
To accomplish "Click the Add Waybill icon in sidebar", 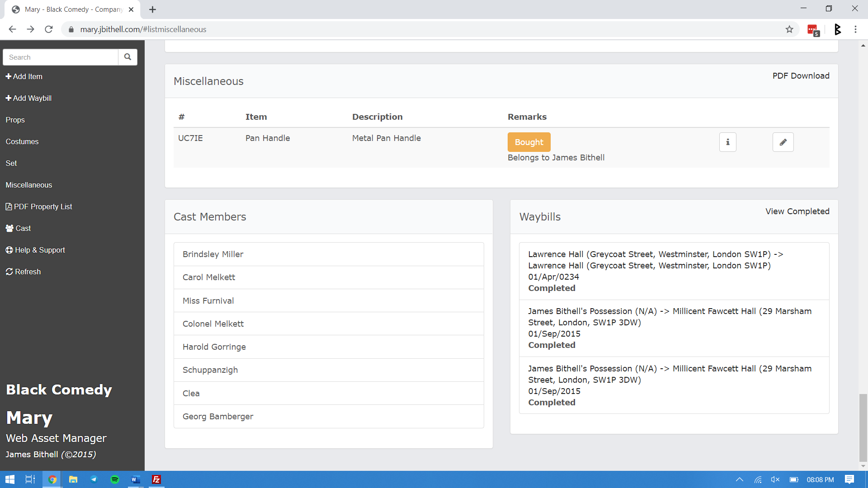I will pos(8,98).
